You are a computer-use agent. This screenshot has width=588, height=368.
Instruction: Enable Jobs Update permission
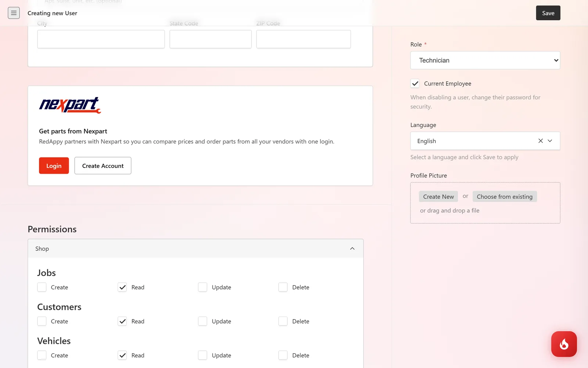pos(202,287)
